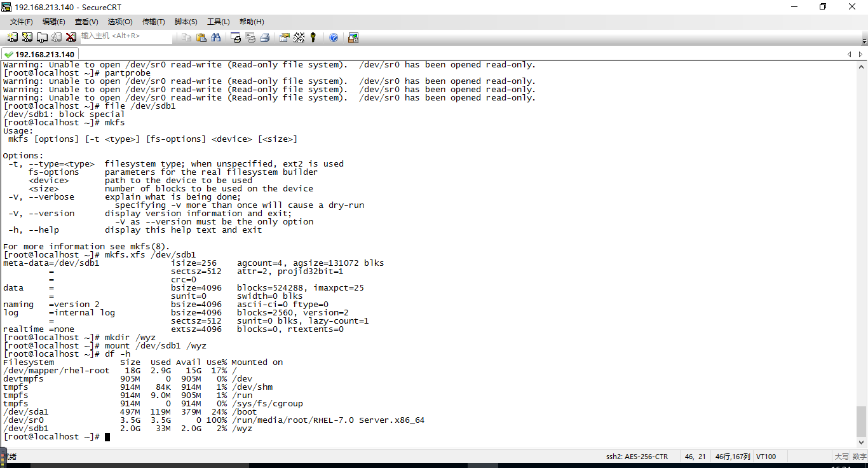
Task: Click the Connect in Tab icon
Action: point(42,38)
